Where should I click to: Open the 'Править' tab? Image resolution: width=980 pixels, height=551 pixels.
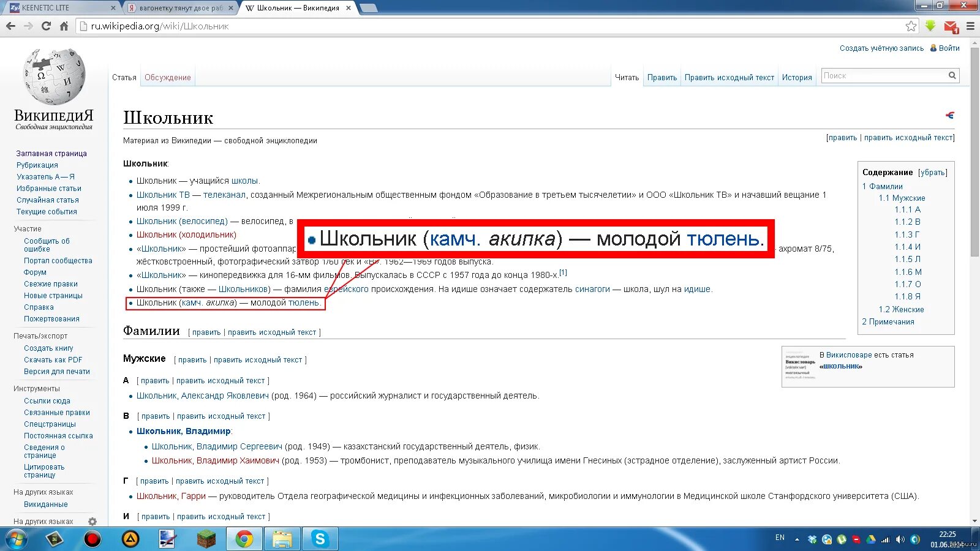662,78
